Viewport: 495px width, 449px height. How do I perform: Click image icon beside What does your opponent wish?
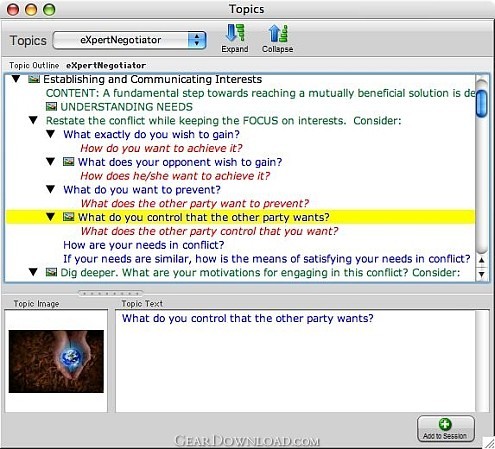point(69,162)
